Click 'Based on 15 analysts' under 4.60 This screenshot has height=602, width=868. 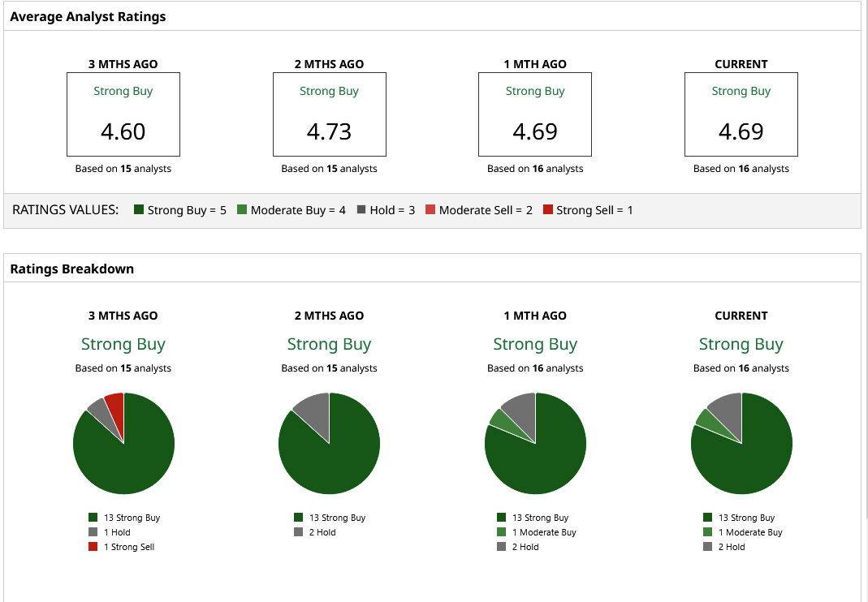(123, 169)
